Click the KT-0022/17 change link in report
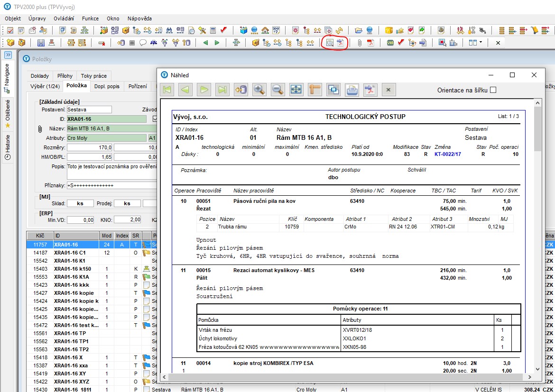Image resolution: width=555 pixels, height=392 pixels. (447, 154)
